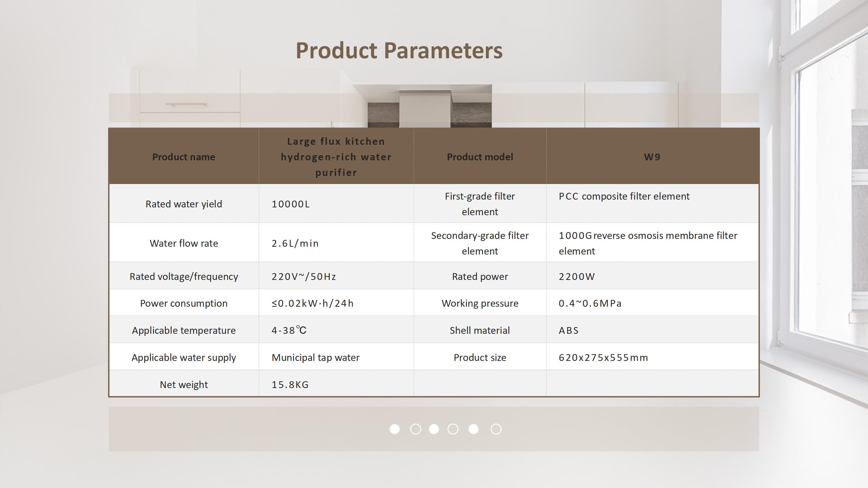Click the 10000L rated water yield value
This screenshot has height=488, width=868.
coord(291,204)
